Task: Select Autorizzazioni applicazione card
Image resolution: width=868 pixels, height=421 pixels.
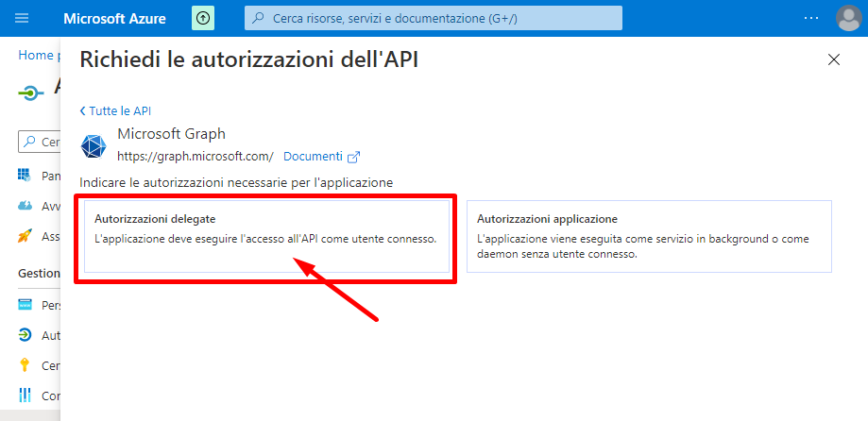Action: pyautogui.click(x=649, y=236)
